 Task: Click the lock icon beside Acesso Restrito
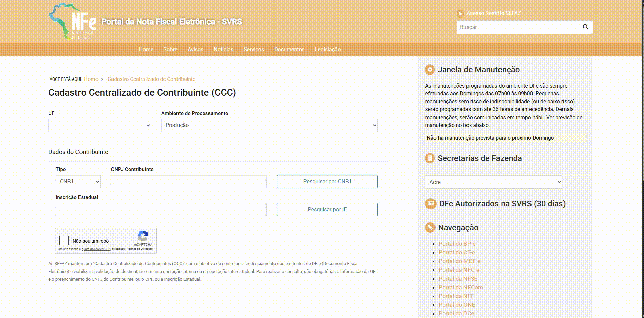click(460, 13)
